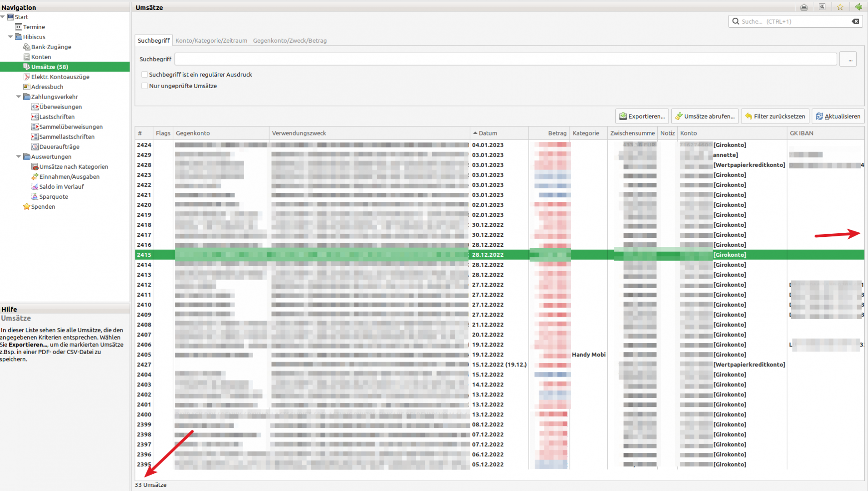Switch to Konto/Kategorie/Zeitraum tab
The width and height of the screenshot is (868, 491).
tap(211, 40)
